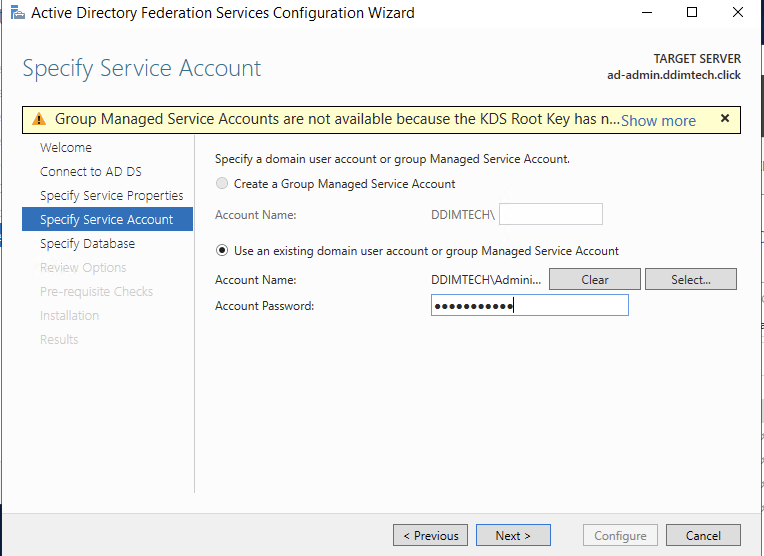Click the Group Managed Service Accounts warning text

click(337, 119)
